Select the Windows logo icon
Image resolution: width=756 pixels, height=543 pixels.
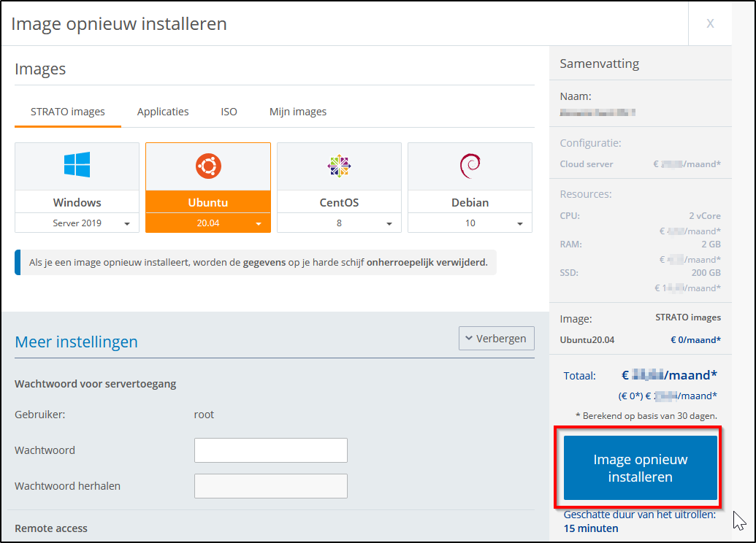(x=77, y=165)
